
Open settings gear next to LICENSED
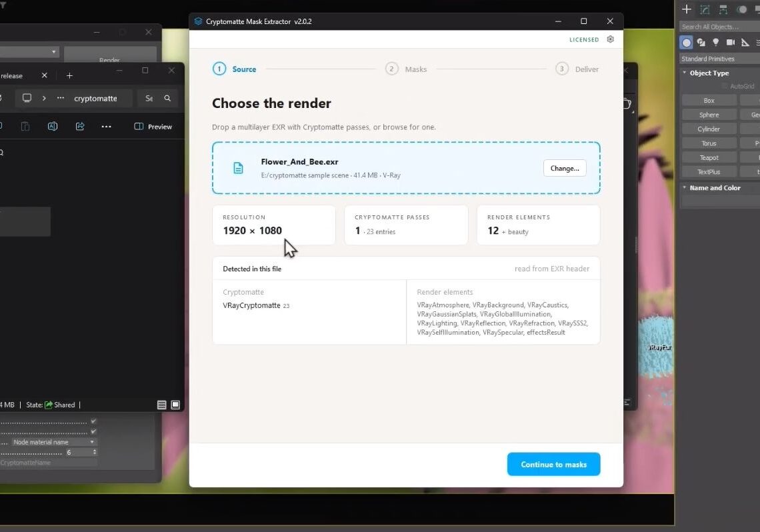pyautogui.click(x=610, y=39)
